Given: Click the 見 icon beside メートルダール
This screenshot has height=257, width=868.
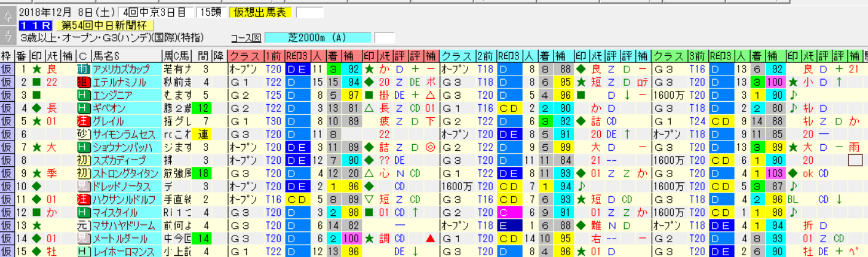Looking at the screenshot, I should (84, 239).
